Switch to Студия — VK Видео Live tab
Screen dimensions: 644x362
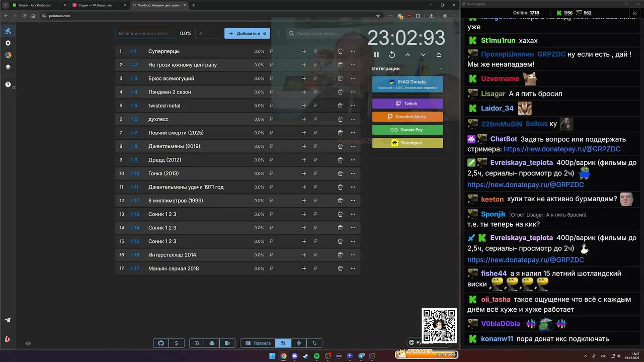pyautogui.click(x=99, y=5)
